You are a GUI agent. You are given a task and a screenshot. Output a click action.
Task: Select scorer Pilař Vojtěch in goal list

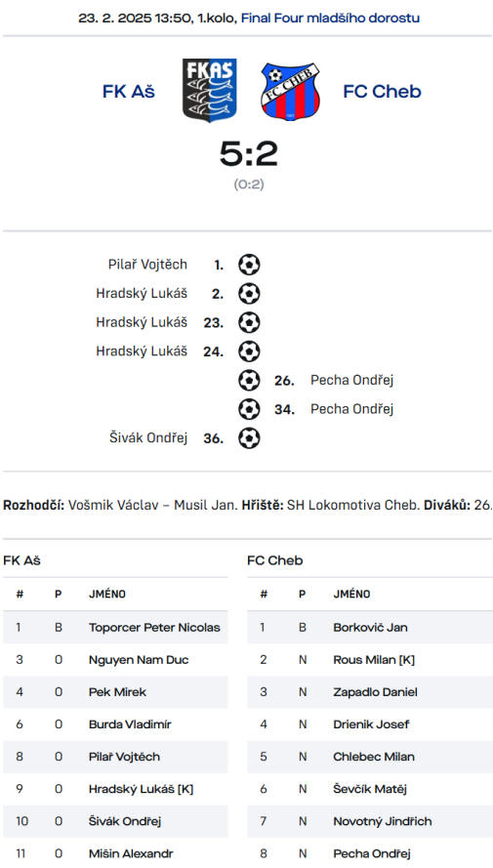[x=147, y=265]
